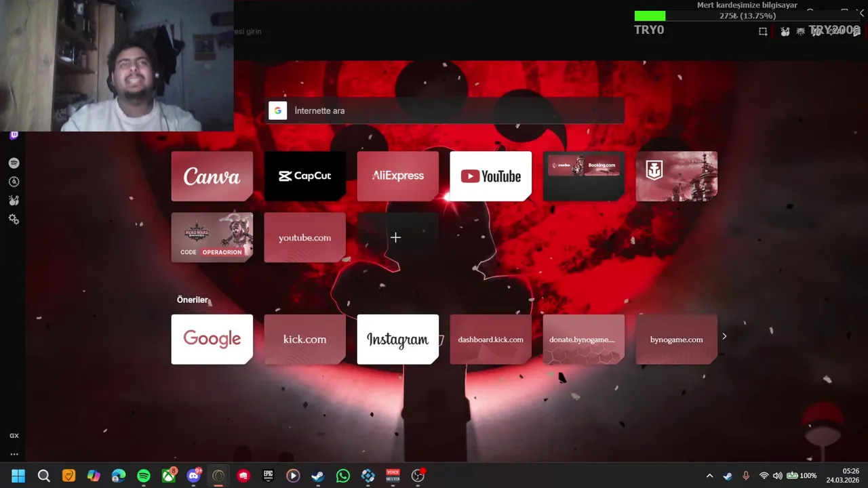Image resolution: width=868 pixels, height=488 pixels.
Task: Open the dashboard.kick.com suggestion tile
Action: (491, 339)
